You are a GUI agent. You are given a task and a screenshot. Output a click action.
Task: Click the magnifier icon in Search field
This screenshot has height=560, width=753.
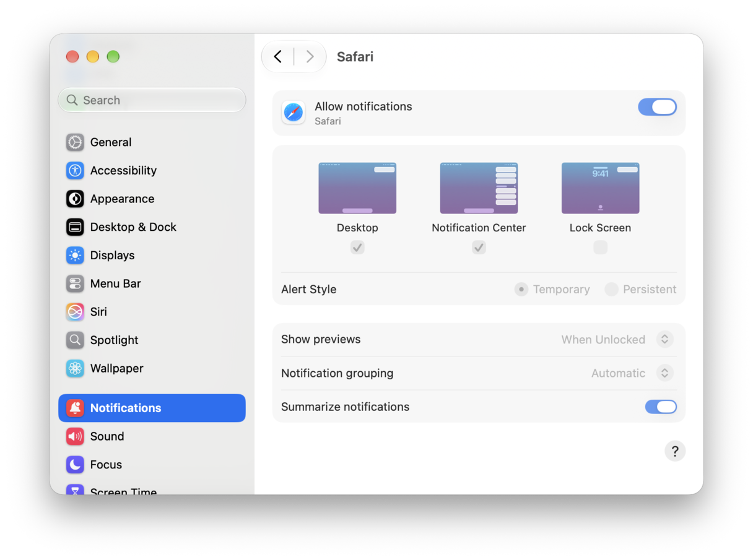coord(72,100)
